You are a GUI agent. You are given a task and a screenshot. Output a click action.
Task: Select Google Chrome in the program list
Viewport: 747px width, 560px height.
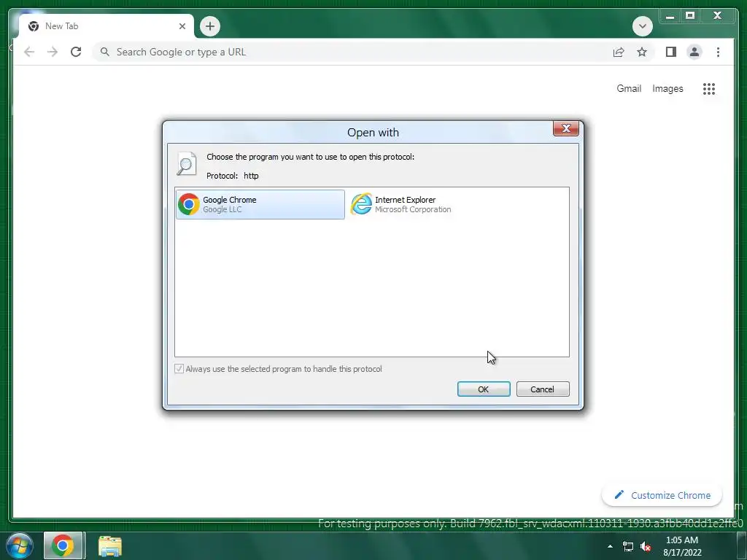click(x=260, y=204)
